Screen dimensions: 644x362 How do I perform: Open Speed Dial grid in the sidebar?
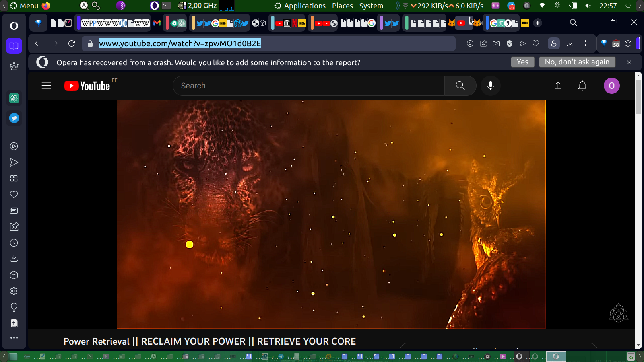[14, 179]
